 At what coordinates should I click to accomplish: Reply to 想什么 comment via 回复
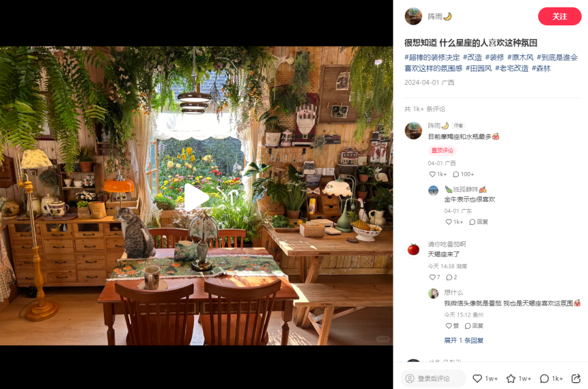474,326
